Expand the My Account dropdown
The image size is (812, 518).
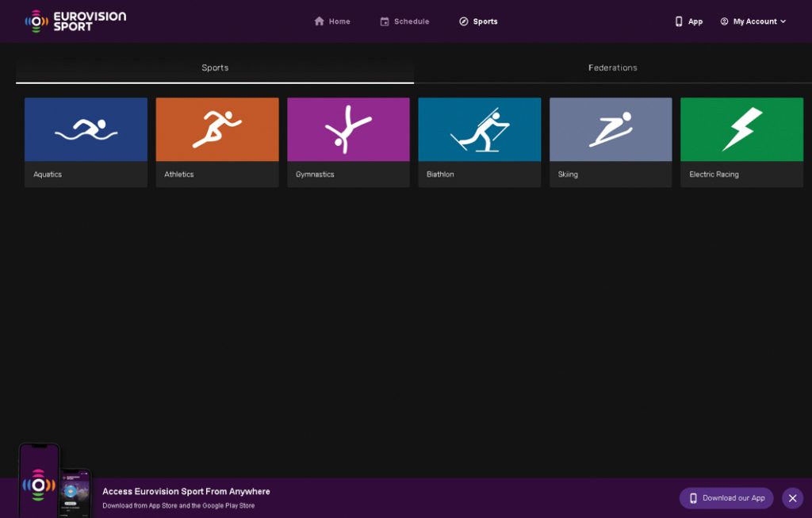click(x=753, y=21)
